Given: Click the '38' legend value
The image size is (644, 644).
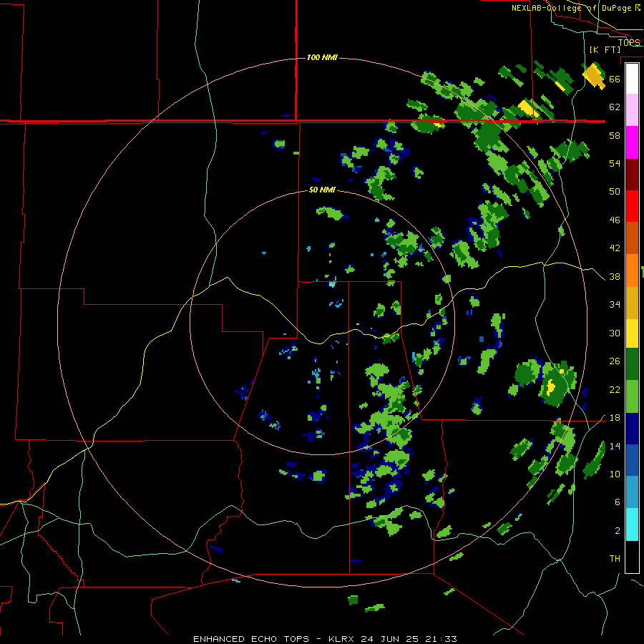Looking at the screenshot, I should click(615, 277).
